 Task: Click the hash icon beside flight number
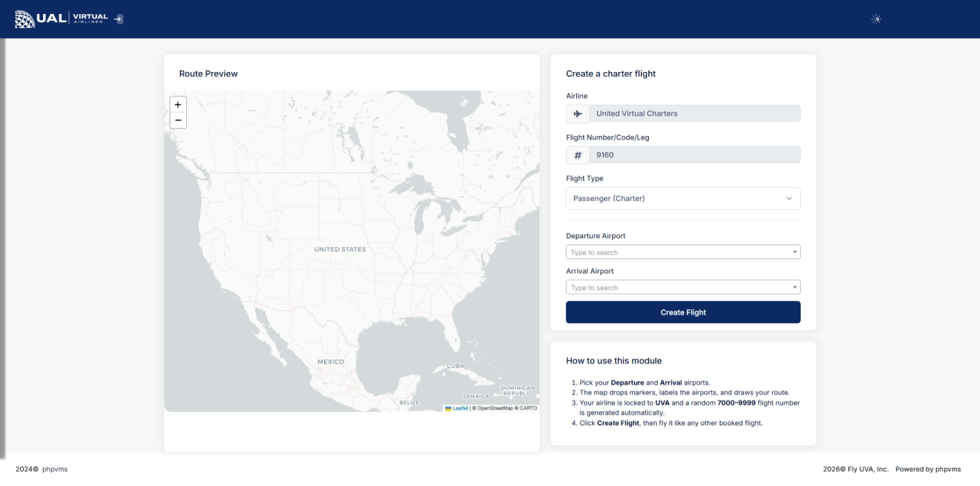578,155
